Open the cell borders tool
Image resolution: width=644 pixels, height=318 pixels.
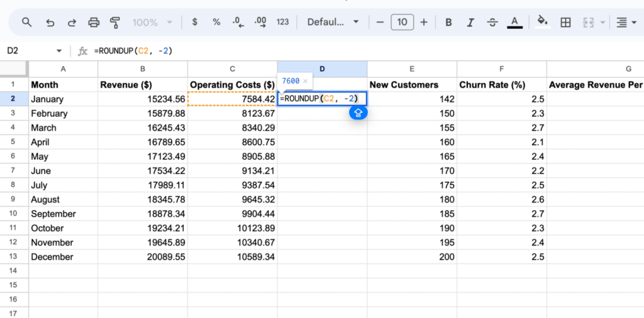pos(565,22)
